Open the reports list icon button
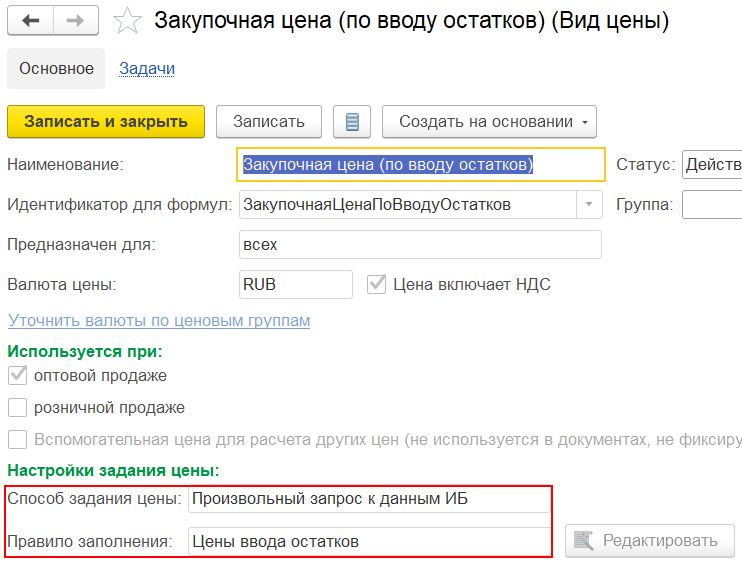Image resolution: width=742 pixels, height=563 pixels. coord(351,122)
